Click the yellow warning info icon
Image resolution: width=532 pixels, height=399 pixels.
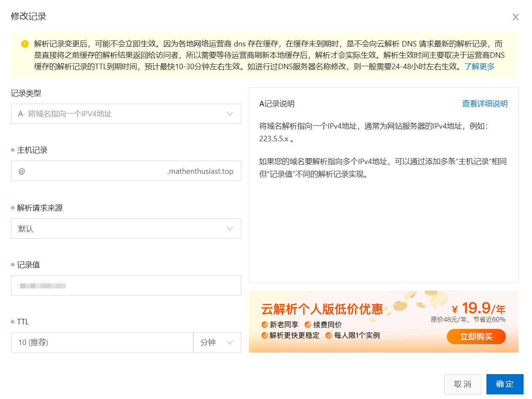tap(24, 44)
